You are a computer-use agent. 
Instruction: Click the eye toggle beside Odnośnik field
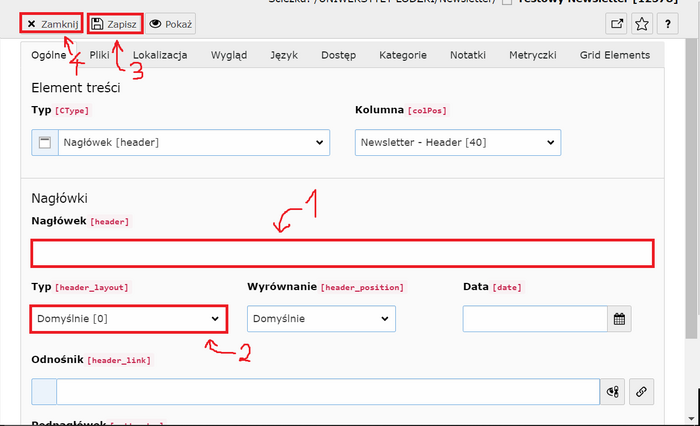pos(614,392)
